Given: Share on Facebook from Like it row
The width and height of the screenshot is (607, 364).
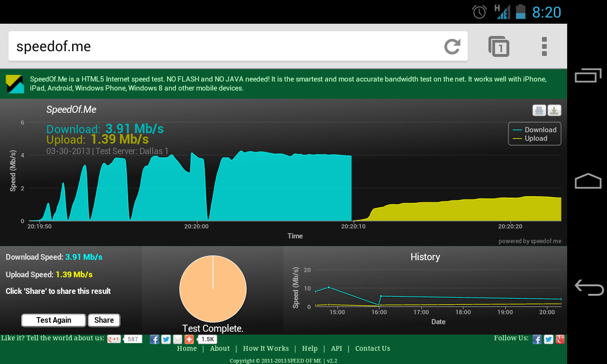Looking at the screenshot, I should [x=155, y=339].
